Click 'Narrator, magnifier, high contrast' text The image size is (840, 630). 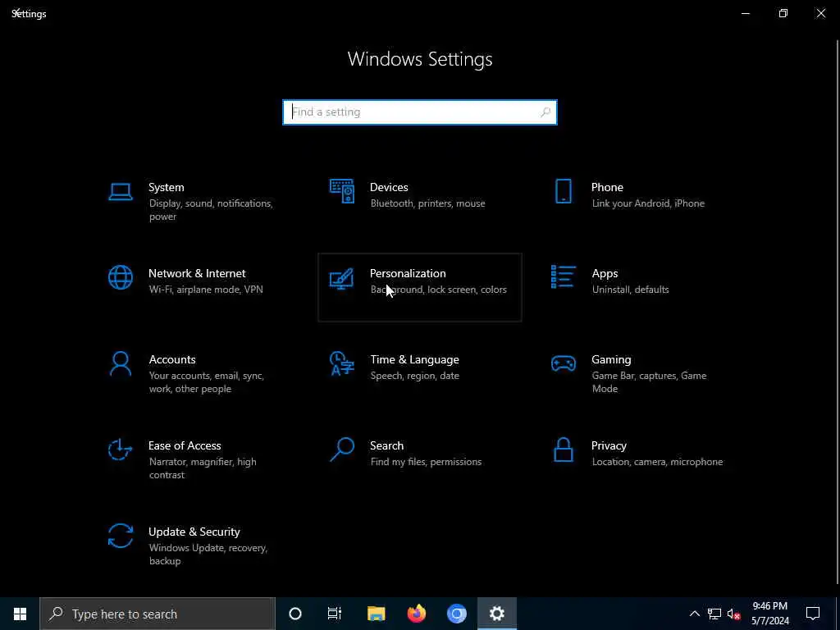(203, 468)
